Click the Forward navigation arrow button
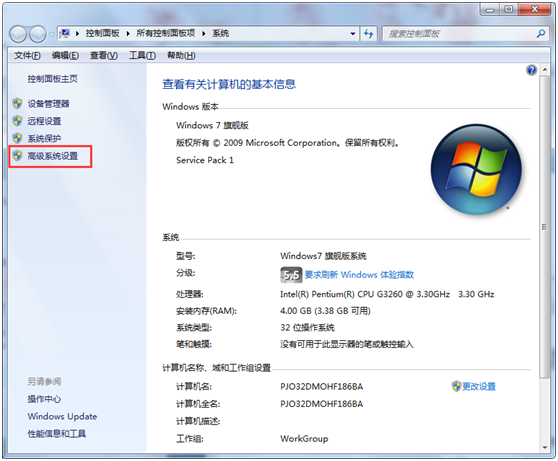This screenshot has width=558, height=461. [37, 34]
